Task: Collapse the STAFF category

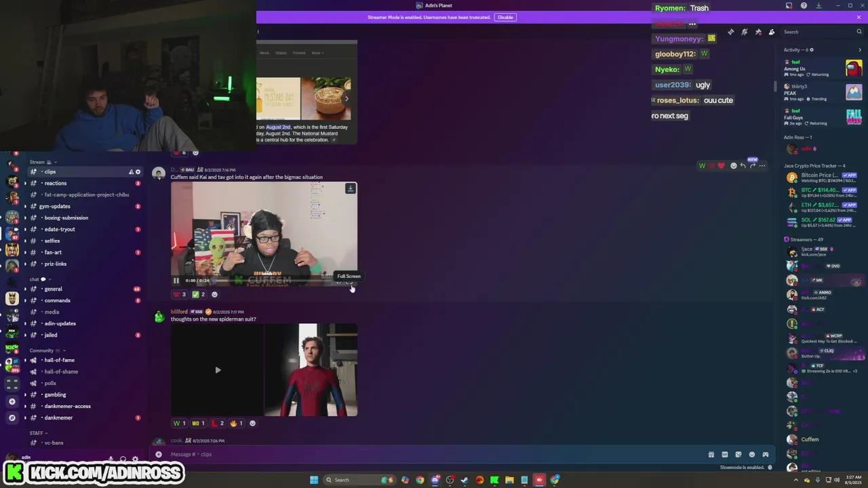Action: (38, 432)
